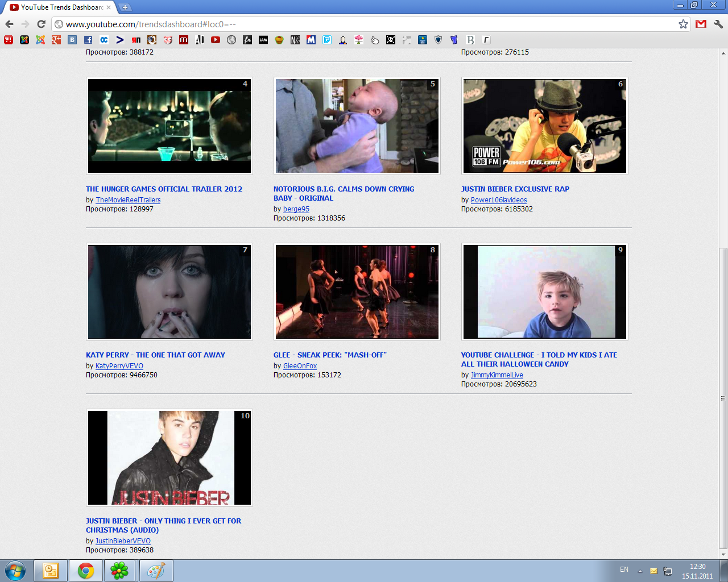Visit GleeOnFox channel link

[300, 366]
